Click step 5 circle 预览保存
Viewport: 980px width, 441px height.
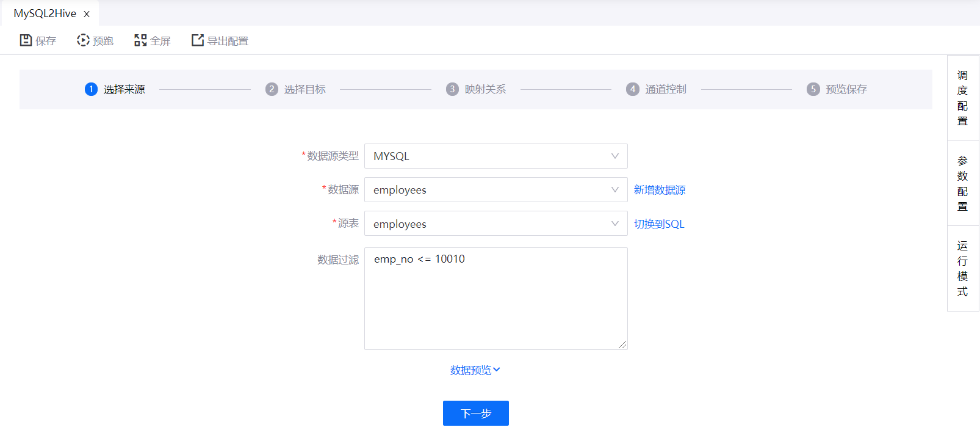coord(813,89)
